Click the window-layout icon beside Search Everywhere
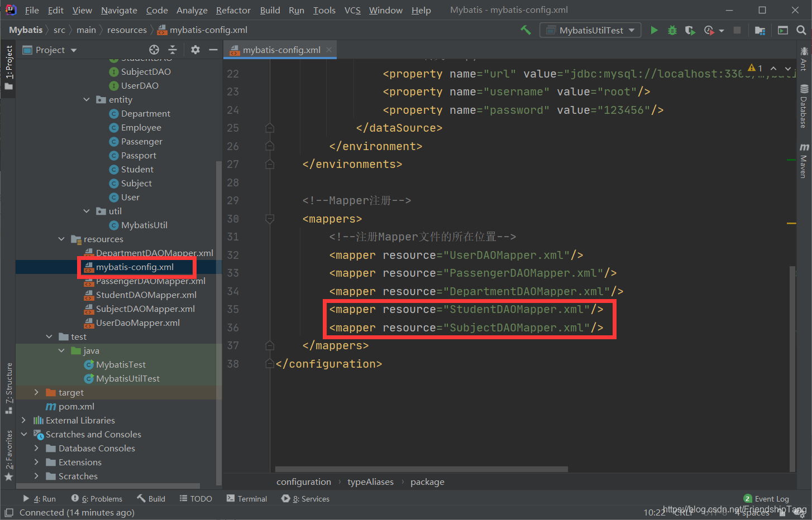The height and width of the screenshot is (520, 812). click(x=783, y=30)
